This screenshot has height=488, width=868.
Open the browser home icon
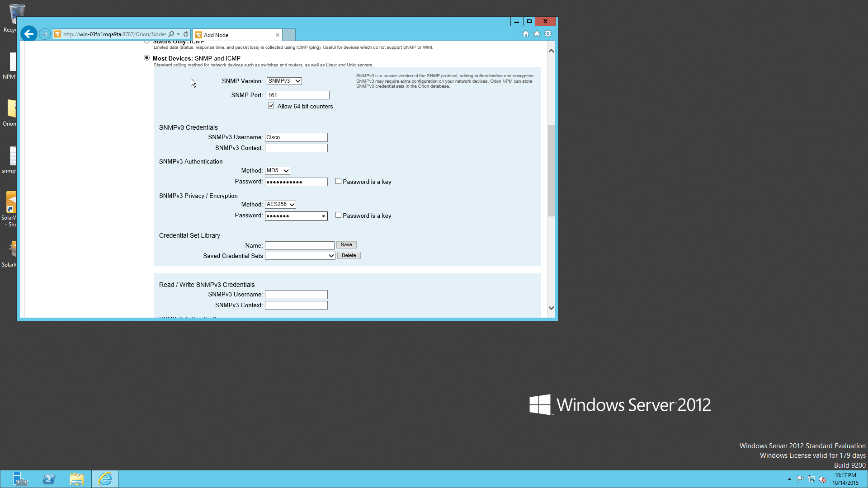pyautogui.click(x=525, y=34)
